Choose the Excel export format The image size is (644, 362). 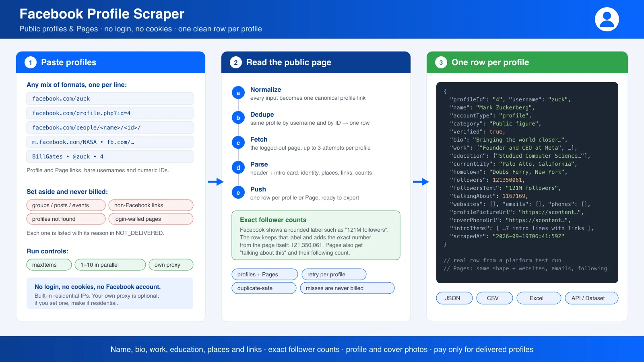tap(539, 298)
